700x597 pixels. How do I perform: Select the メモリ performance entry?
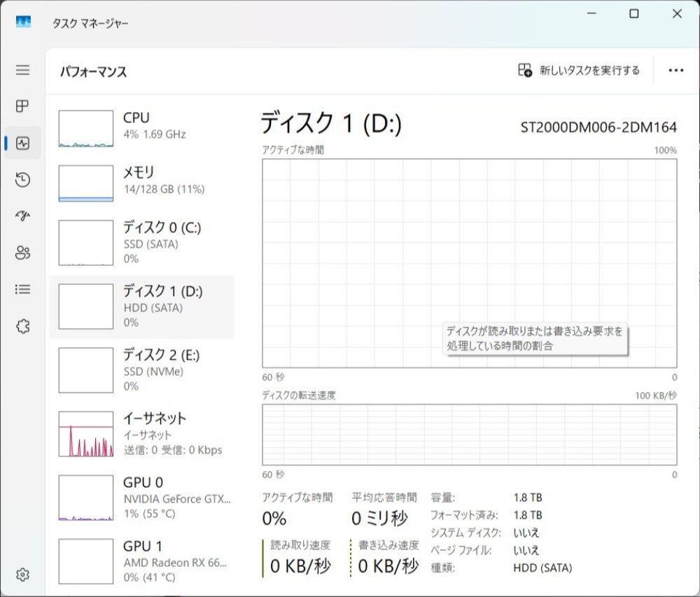click(141, 183)
